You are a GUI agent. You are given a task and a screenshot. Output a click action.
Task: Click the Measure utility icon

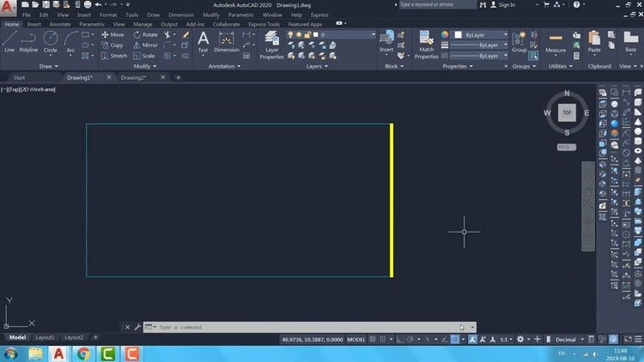pyautogui.click(x=556, y=42)
